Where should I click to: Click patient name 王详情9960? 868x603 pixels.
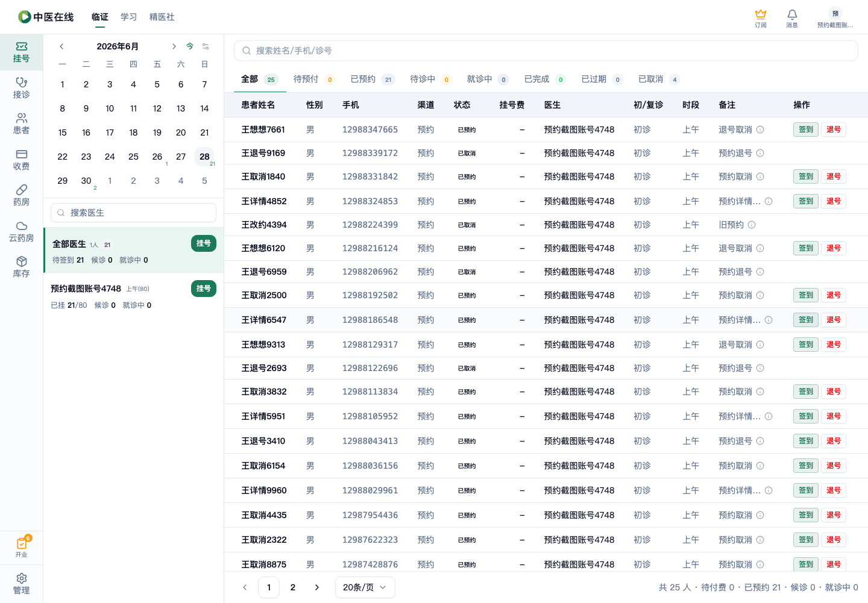click(264, 490)
